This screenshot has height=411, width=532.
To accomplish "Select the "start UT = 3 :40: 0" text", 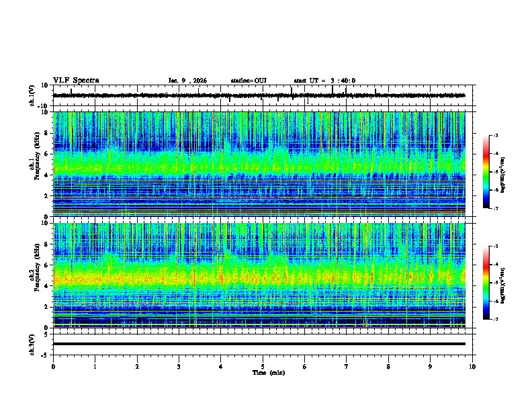I will pyautogui.click(x=324, y=81).
